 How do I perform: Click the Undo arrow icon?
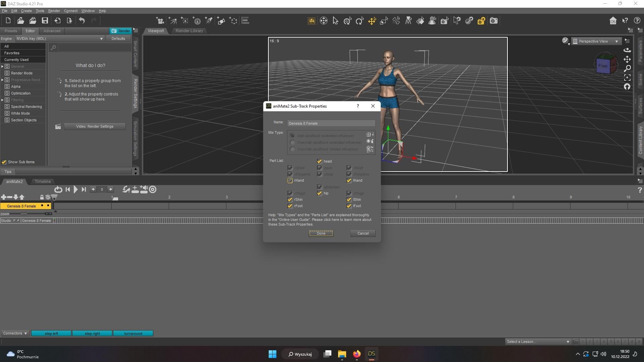[x=82, y=21]
